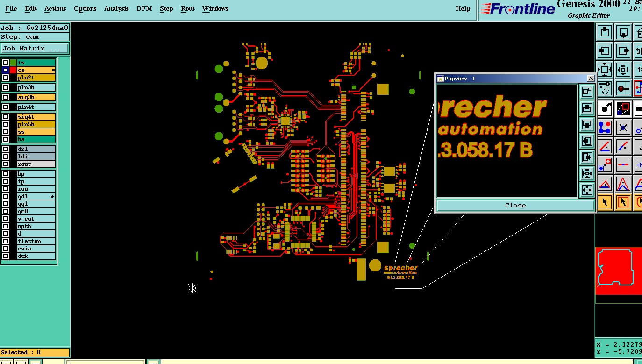Select the crossed lines intersection snap tool
The image size is (642, 364).
coord(623,127)
